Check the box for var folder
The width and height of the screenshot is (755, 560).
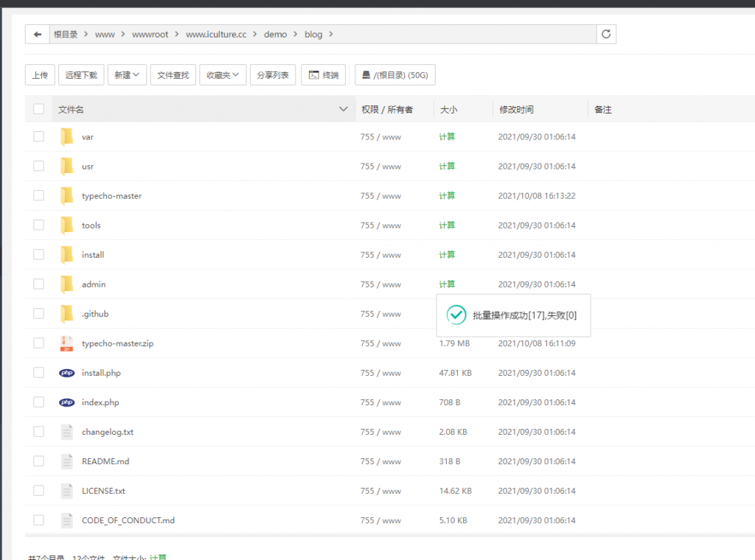tap(38, 137)
